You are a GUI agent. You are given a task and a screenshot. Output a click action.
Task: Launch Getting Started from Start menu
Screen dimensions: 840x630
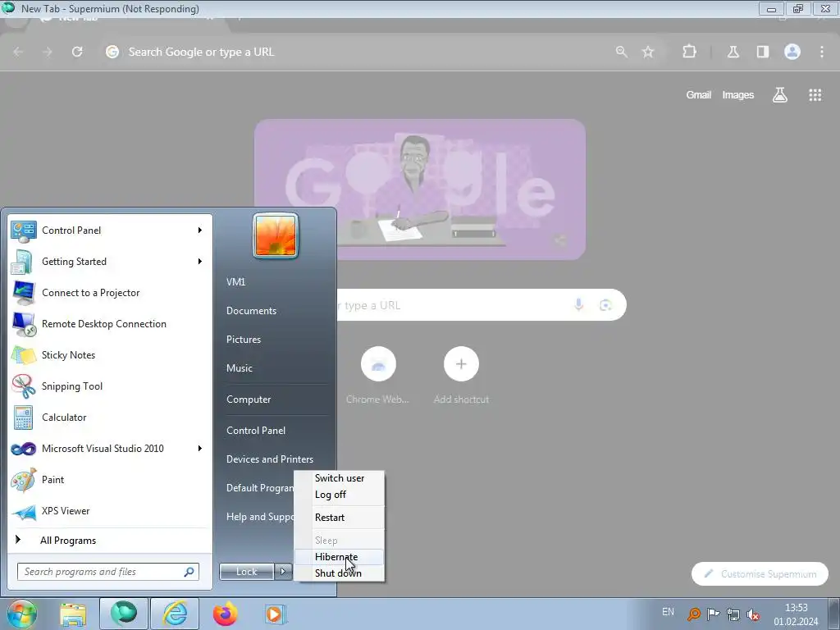pyautogui.click(x=110, y=262)
